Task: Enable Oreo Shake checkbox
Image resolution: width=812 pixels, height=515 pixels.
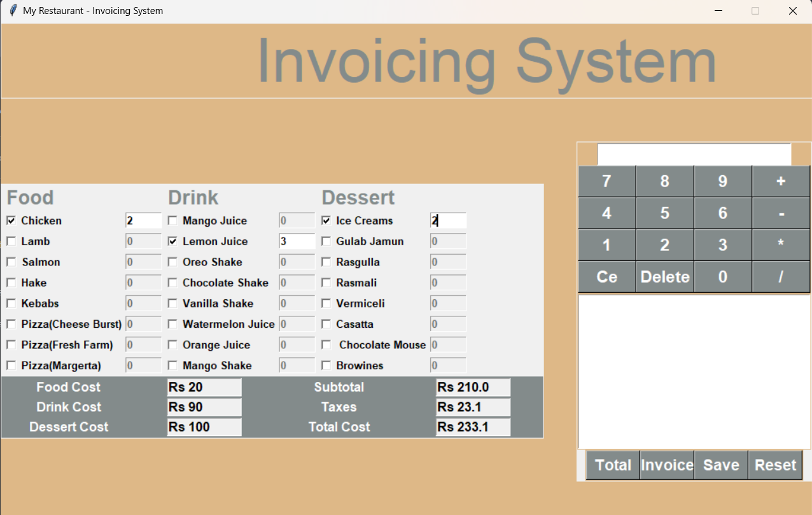Action: [172, 262]
